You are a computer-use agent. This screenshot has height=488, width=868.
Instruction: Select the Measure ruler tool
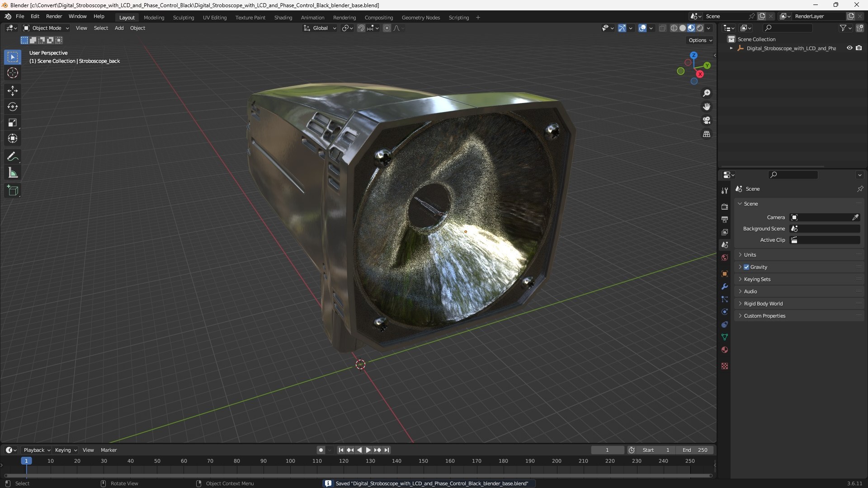point(12,173)
